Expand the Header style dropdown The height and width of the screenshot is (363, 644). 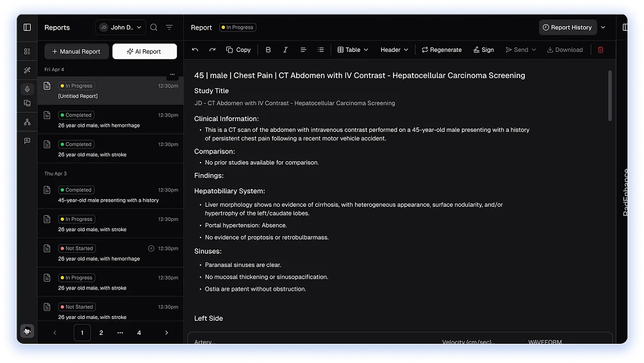tap(394, 50)
